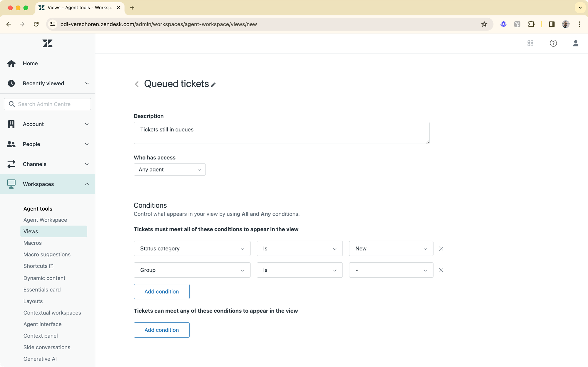Click Add condition under all conditions
This screenshot has width=588, height=367.
(x=161, y=291)
